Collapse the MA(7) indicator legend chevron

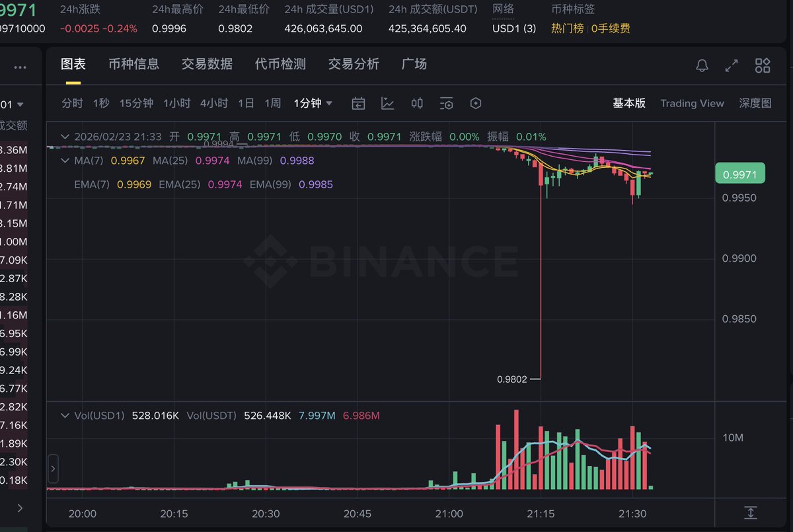point(65,161)
